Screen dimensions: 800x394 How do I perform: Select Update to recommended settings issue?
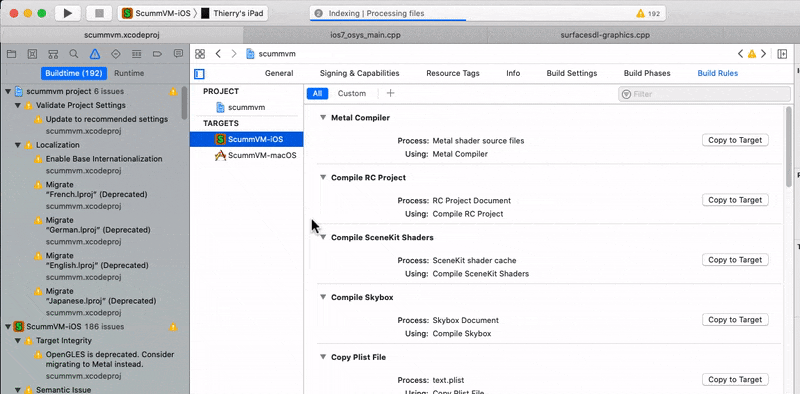pyautogui.click(x=106, y=119)
